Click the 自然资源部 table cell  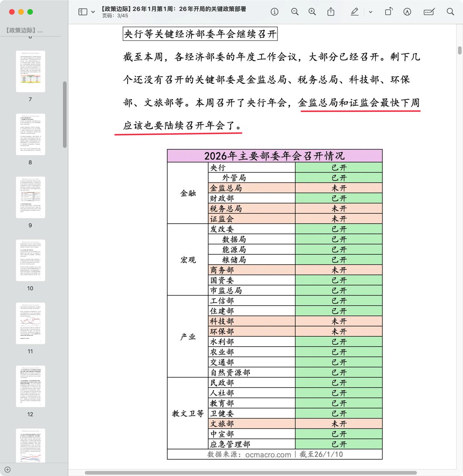[252, 372]
